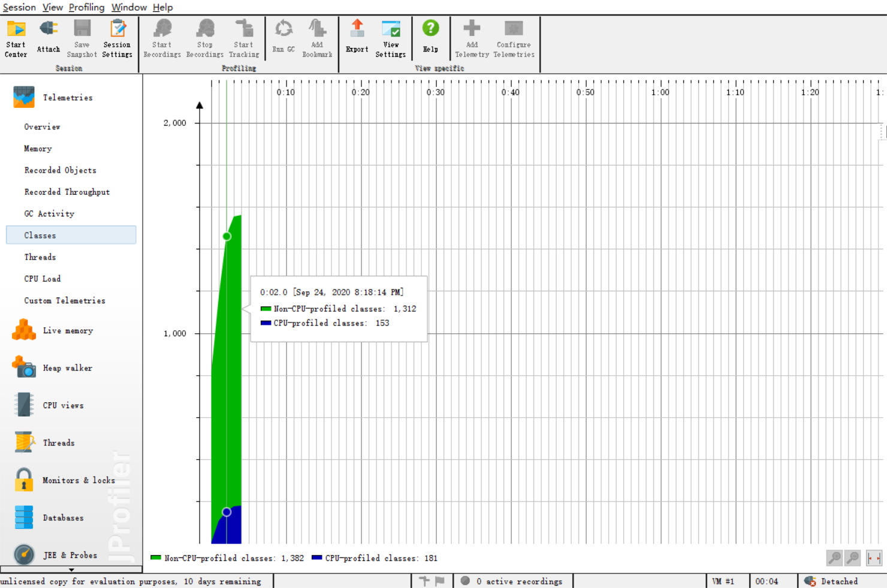
Task: Click zoom in magnifier icon
Action: click(x=834, y=558)
